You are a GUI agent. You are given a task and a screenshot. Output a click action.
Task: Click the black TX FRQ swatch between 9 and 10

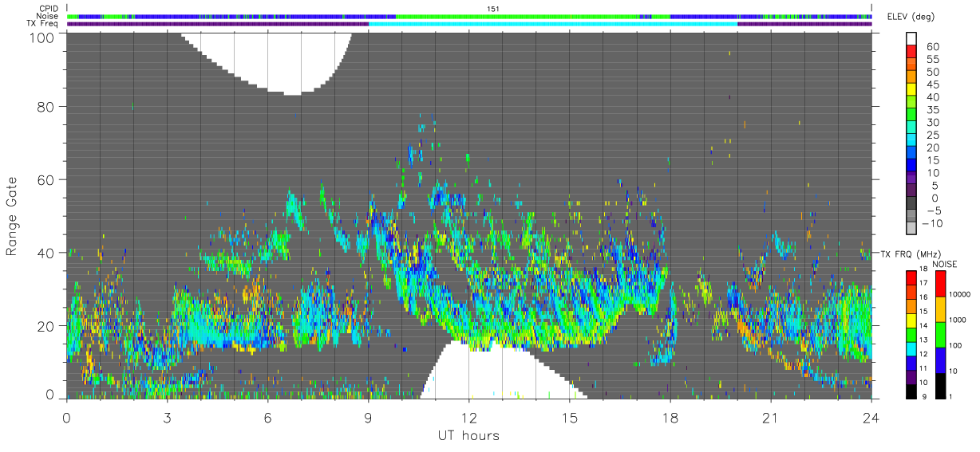tap(911, 390)
